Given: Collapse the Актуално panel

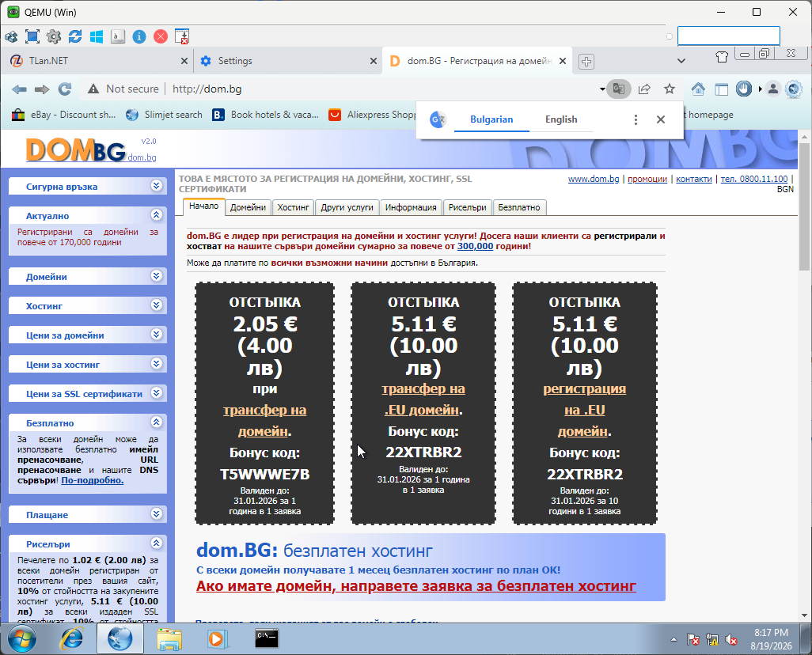Looking at the screenshot, I should 157,214.
